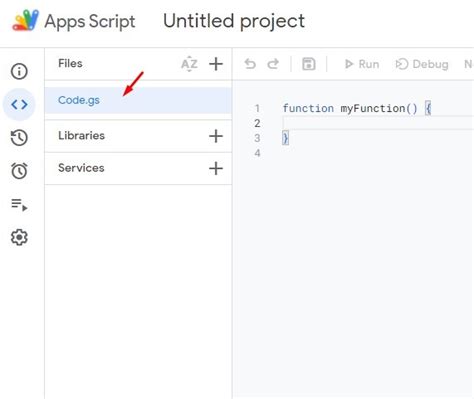Place cursor on empty line 2 of editor
The image size is (474, 399).
pos(378,123)
